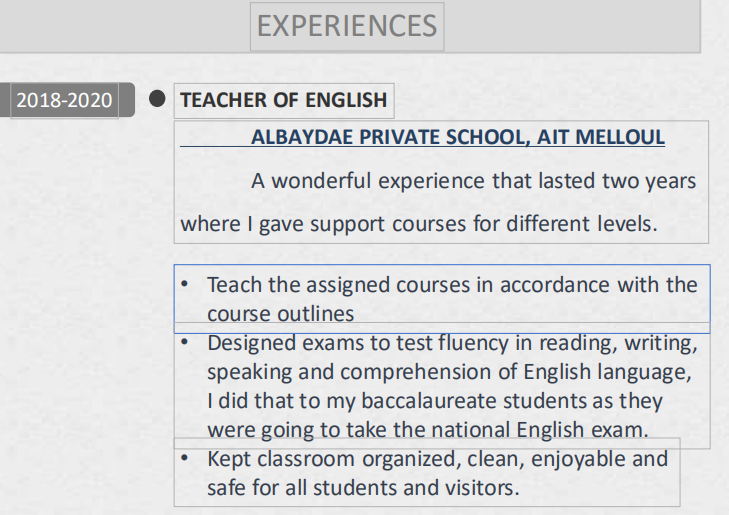Click the 'where I gave support courses' line
729x515 pixels.
point(418,224)
